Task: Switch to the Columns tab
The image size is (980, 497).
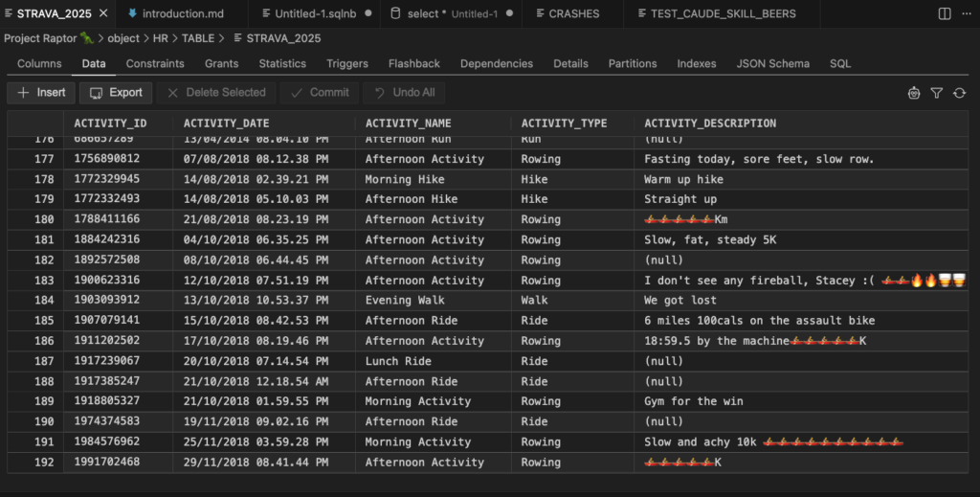Action: [x=39, y=64]
